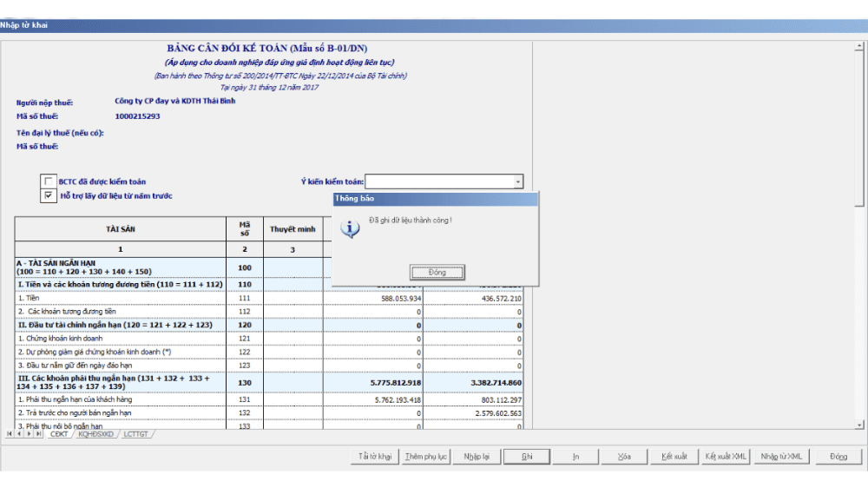Uncheck 'Hỗ trợ lấy dữ liệu từ năm trước'
The image size is (868, 488).
point(49,196)
